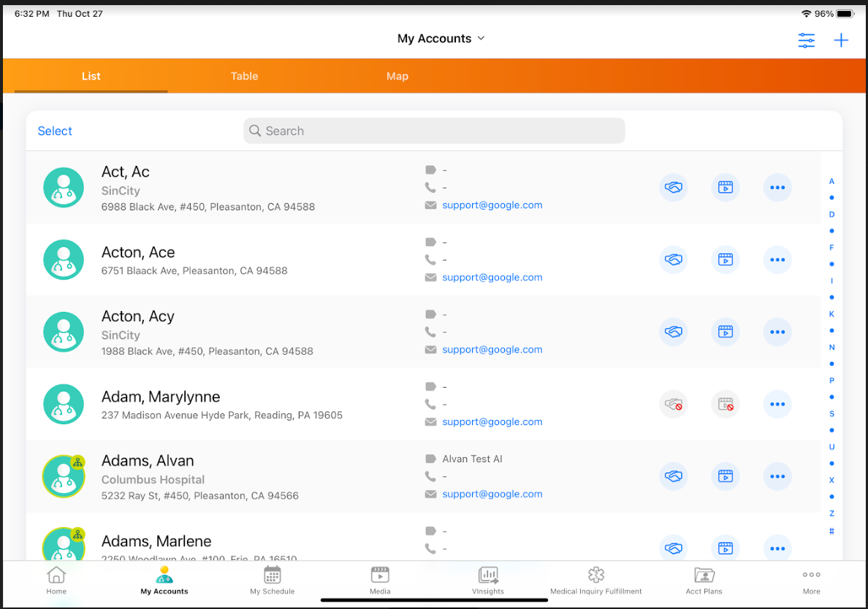Image resolution: width=868 pixels, height=609 pixels.
Task: Open Medical Inquiry Fulfillment in bottom bar
Action: click(595, 581)
